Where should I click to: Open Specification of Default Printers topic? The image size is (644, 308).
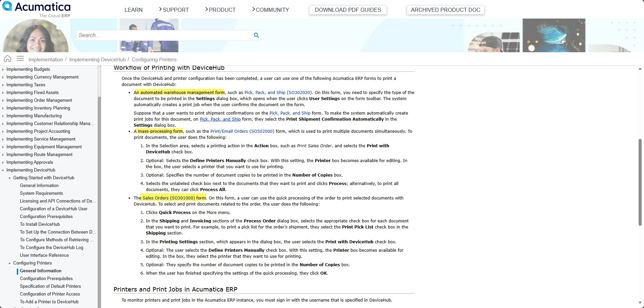coord(50,286)
